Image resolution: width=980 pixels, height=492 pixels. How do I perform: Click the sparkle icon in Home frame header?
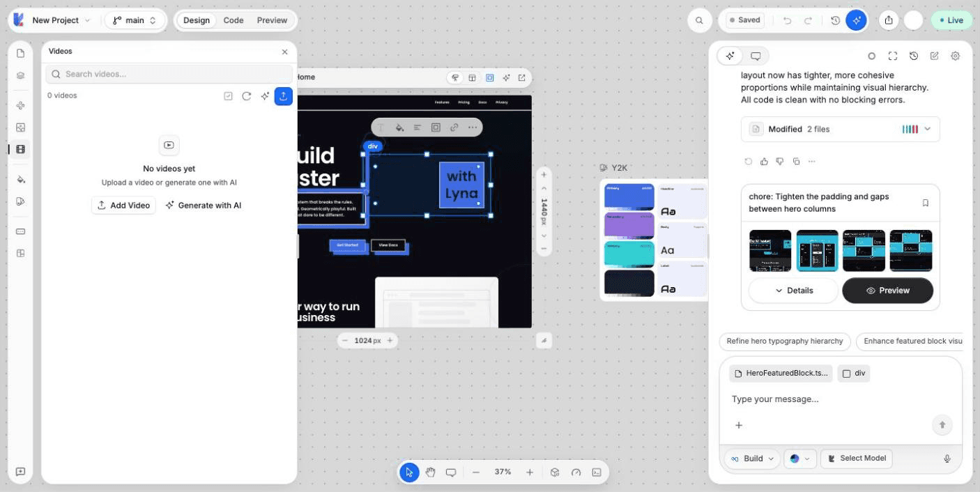pos(506,77)
